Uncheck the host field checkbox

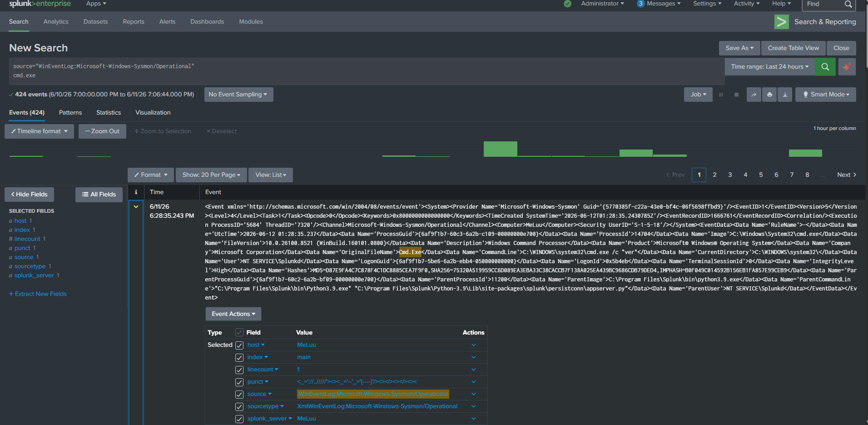coord(239,345)
